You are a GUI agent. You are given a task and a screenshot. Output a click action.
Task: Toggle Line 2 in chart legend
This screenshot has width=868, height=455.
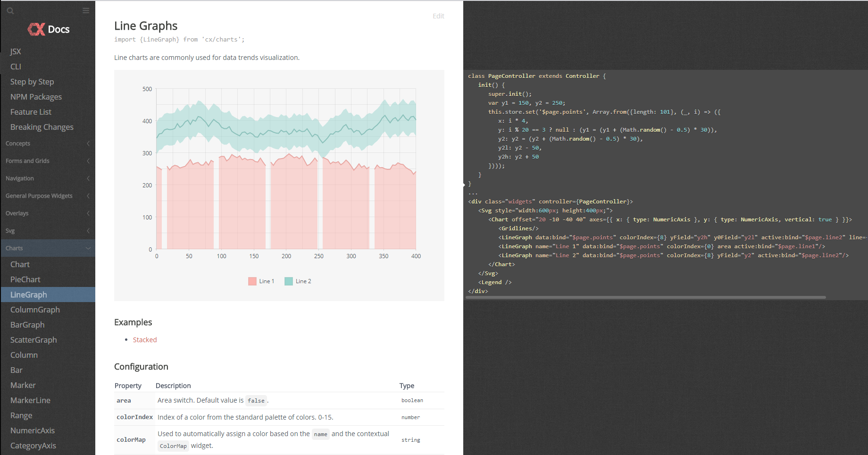(298, 281)
